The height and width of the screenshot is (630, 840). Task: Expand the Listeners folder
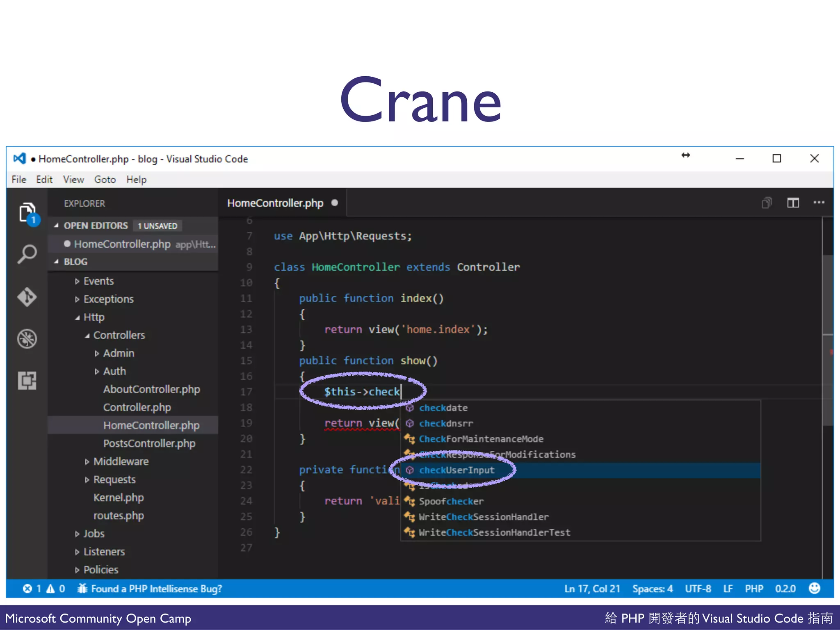click(x=77, y=552)
